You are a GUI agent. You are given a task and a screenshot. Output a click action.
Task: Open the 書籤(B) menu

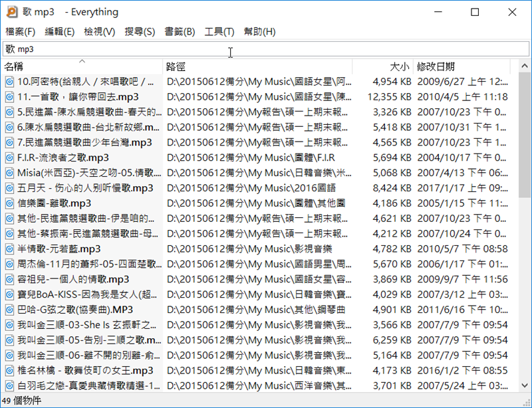tap(180, 32)
